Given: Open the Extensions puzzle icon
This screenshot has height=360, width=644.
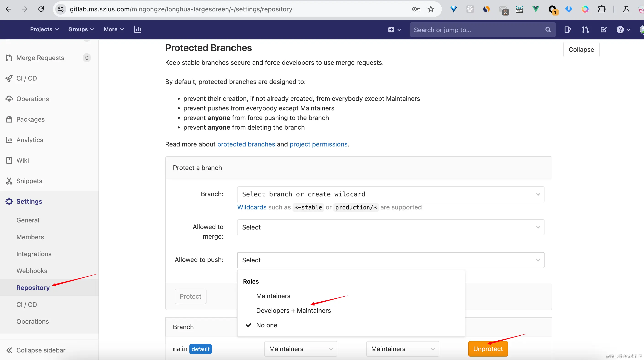Looking at the screenshot, I should click(602, 9).
